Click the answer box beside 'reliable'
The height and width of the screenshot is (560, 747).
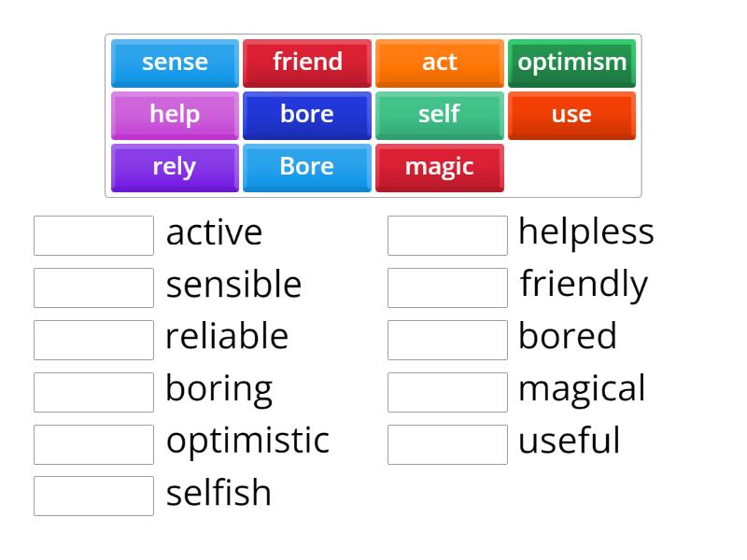(x=93, y=340)
